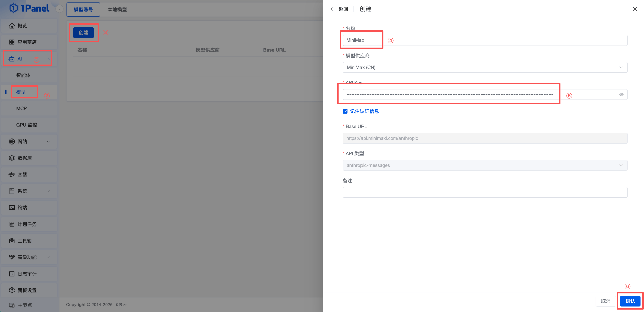Open the MCP page
Screen dimensions: 644x312
coord(22,108)
